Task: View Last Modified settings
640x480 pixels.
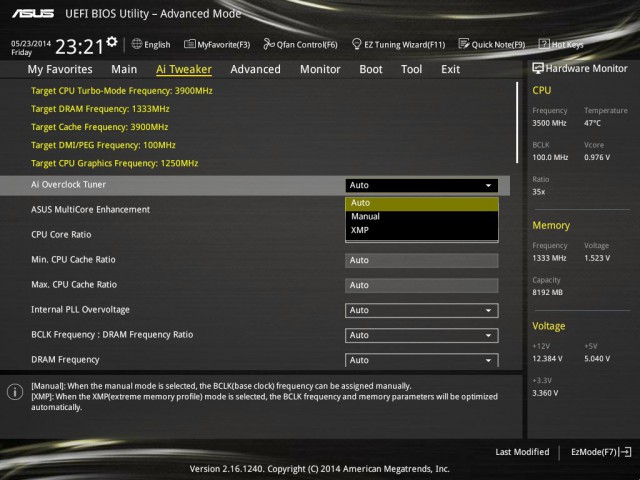Action: [522, 452]
